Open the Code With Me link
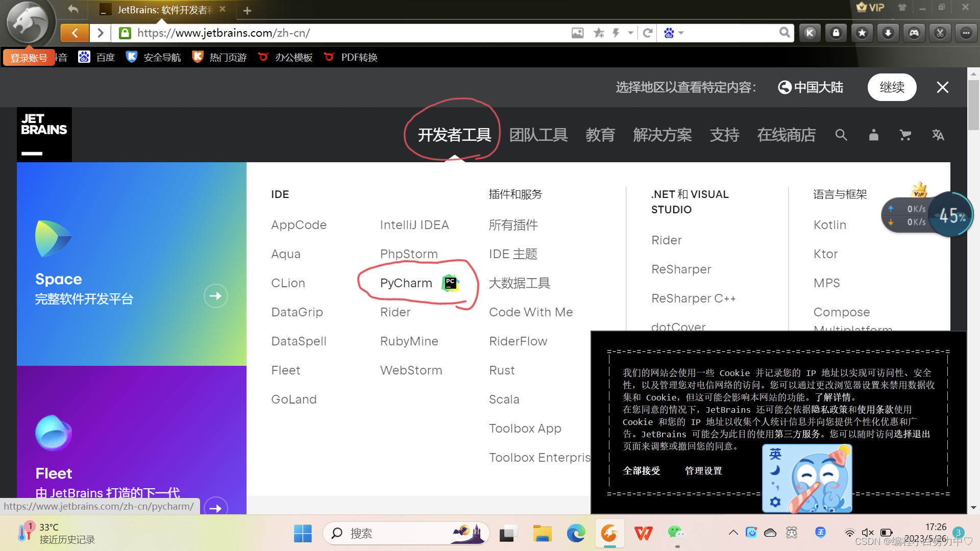The image size is (980, 551). pyautogui.click(x=531, y=312)
